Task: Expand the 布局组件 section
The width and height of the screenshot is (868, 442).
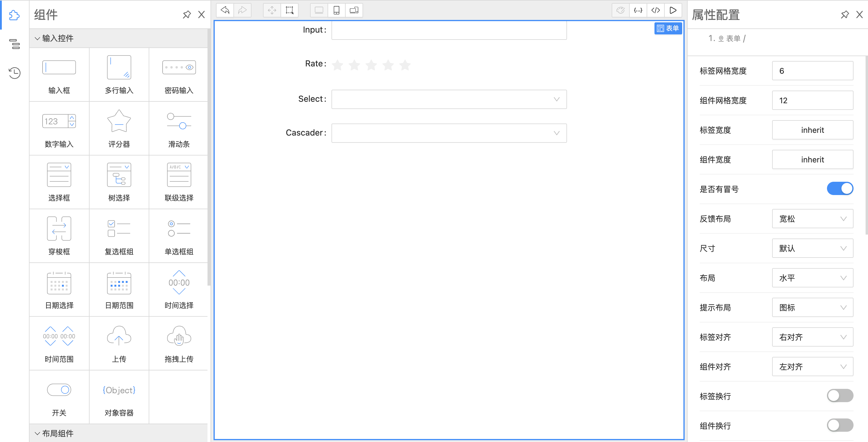Action: [119, 433]
